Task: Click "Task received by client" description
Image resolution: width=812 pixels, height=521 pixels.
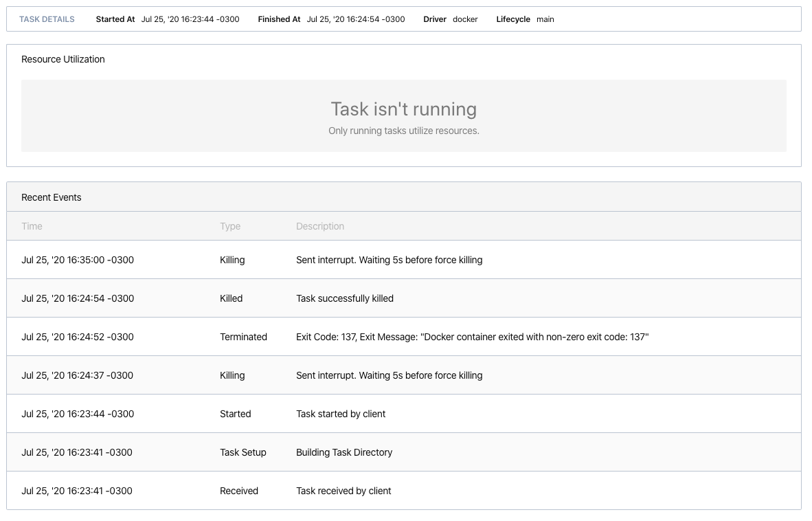Action: click(x=343, y=491)
